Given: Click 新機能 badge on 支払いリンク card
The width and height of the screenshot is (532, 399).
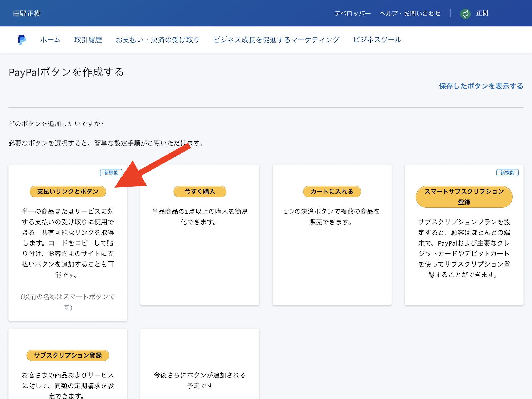Looking at the screenshot, I should click(x=111, y=173).
